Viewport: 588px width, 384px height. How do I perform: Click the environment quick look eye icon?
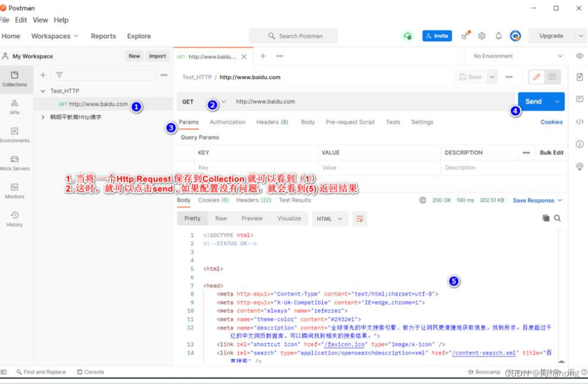point(579,56)
